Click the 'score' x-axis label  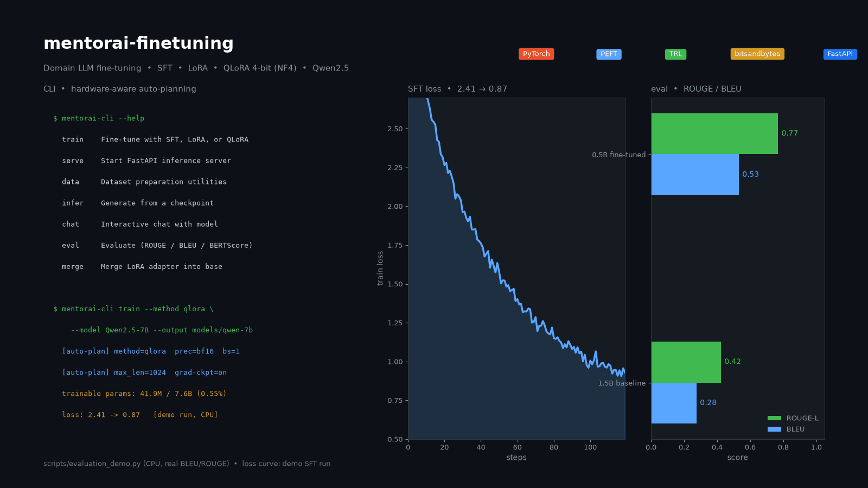click(x=738, y=457)
